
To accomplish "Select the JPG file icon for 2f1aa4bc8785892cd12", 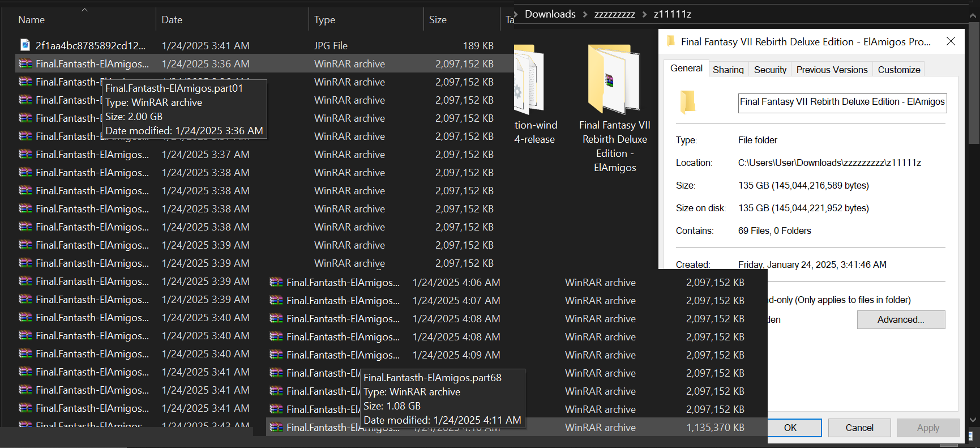I will point(25,45).
